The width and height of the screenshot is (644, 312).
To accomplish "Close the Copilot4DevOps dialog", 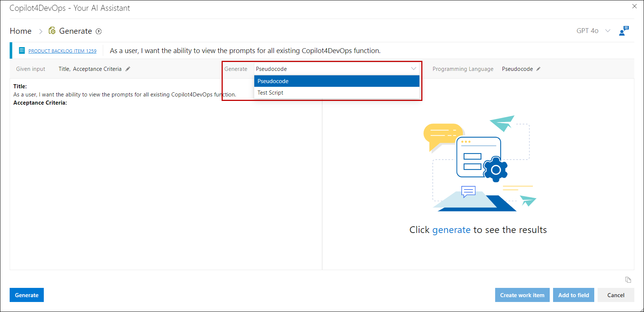I will click(635, 6).
